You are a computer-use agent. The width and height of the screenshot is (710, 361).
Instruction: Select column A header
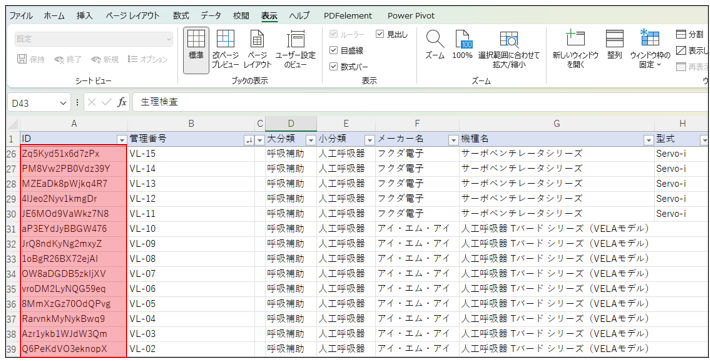(74, 124)
